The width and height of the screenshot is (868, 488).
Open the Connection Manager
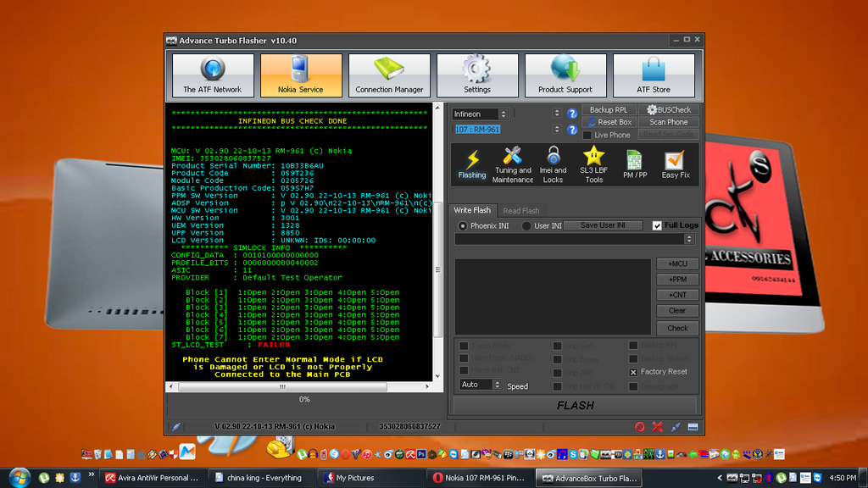(x=389, y=75)
